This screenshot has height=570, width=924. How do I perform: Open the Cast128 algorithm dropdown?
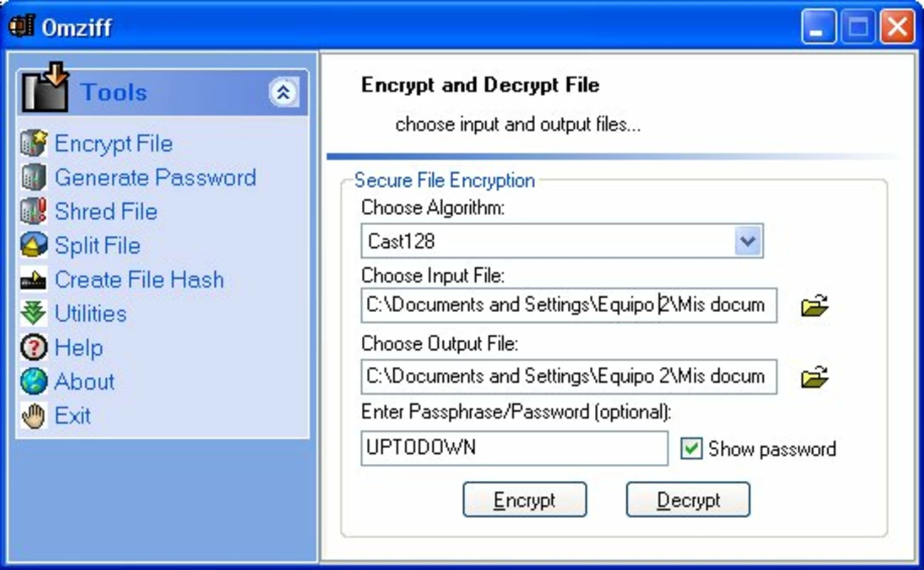click(x=748, y=241)
